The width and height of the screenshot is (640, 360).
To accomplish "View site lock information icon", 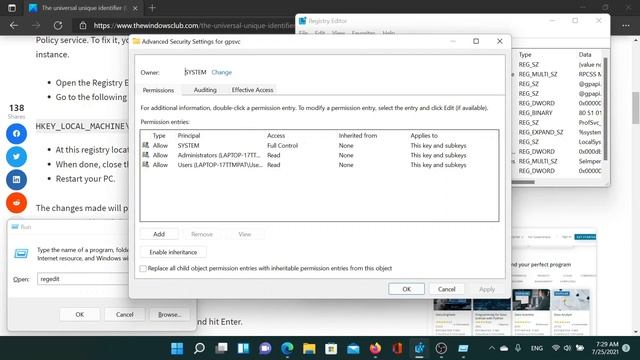I will [x=83, y=25].
